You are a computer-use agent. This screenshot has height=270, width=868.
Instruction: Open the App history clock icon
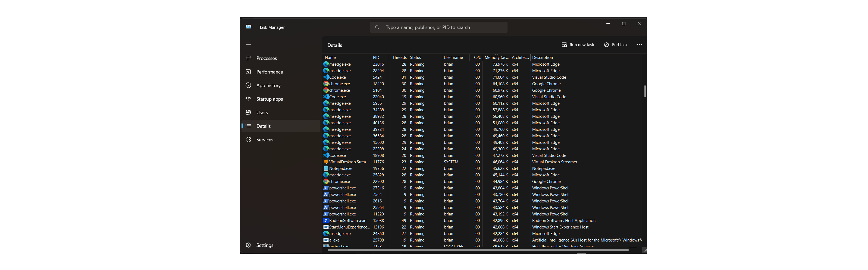tap(248, 85)
